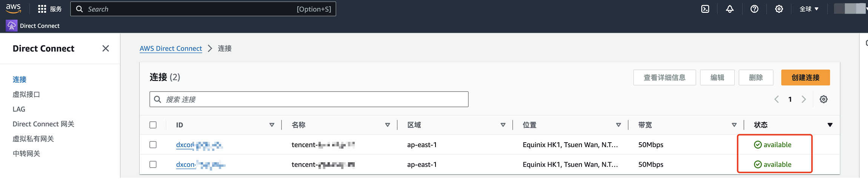Click the AWS logo home icon

(13, 8)
